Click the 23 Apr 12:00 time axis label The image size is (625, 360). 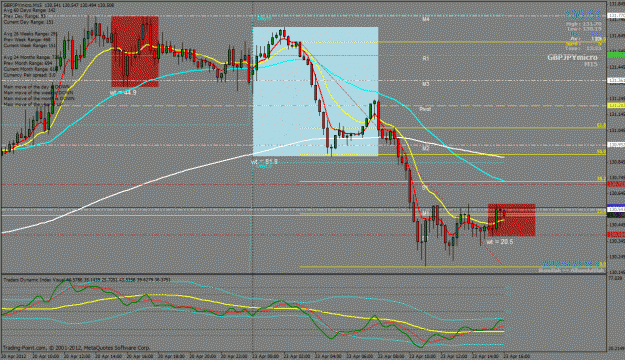(x=454, y=356)
